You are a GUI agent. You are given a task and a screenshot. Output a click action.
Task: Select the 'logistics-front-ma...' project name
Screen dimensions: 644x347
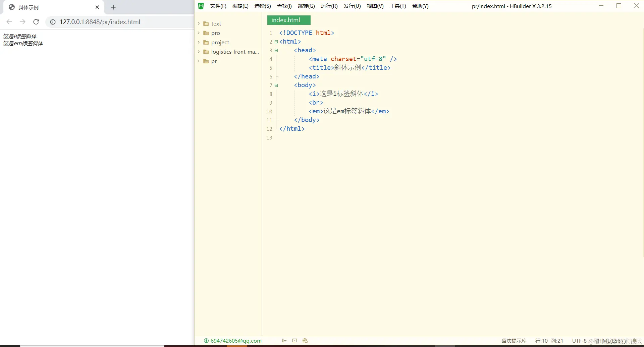tap(235, 52)
